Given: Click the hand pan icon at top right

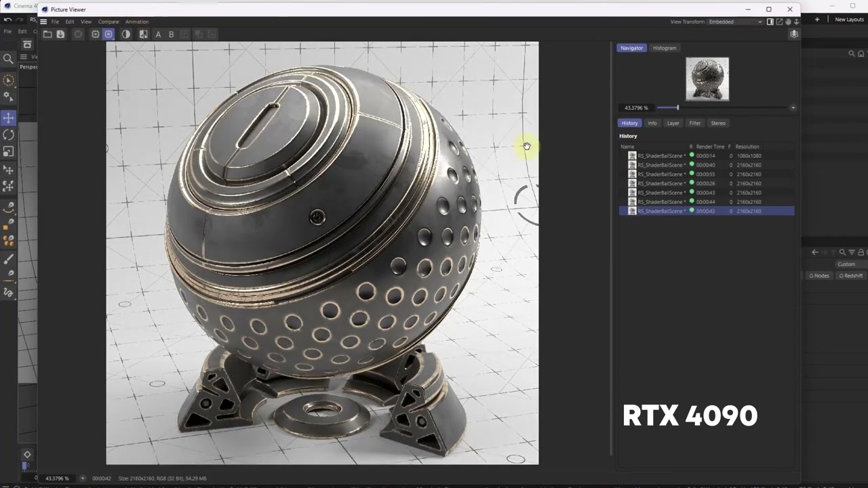Looking at the screenshot, I should [787, 22].
